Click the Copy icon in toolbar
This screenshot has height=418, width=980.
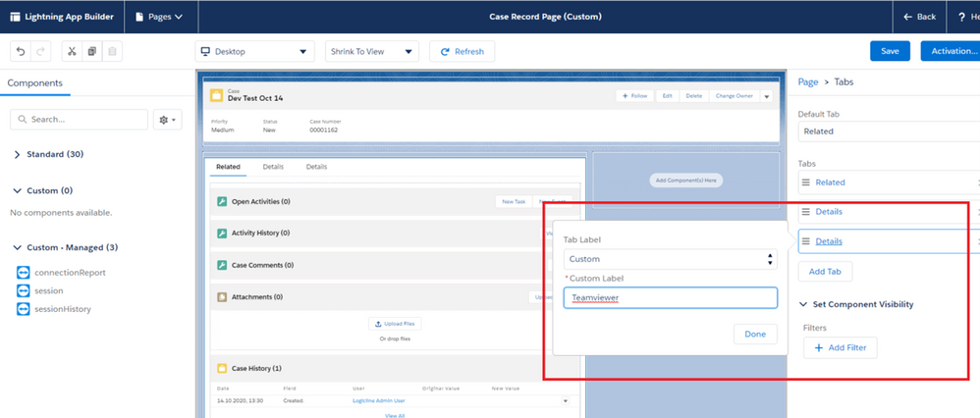pos(92,51)
